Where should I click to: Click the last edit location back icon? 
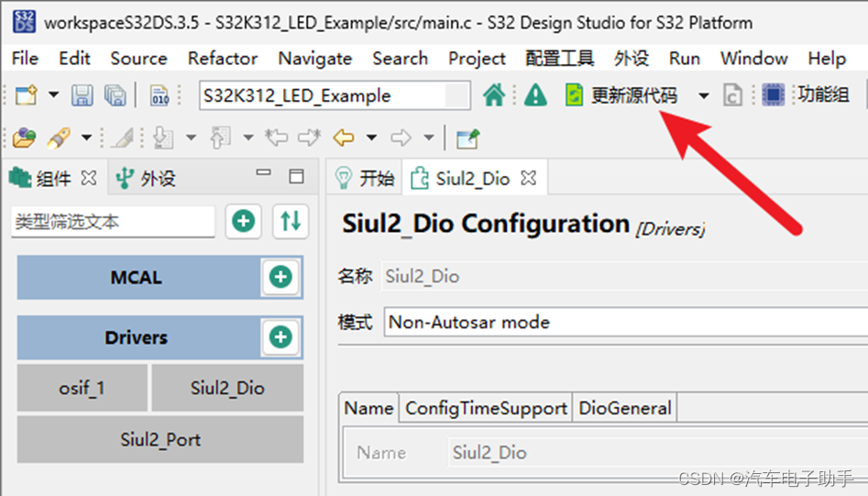(x=276, y=138)
